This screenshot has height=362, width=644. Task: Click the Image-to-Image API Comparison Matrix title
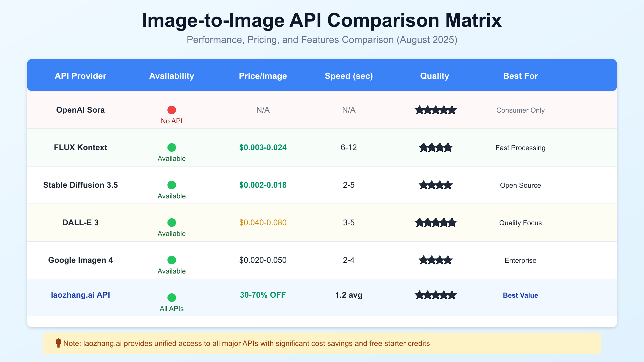(x=322, y=20)
